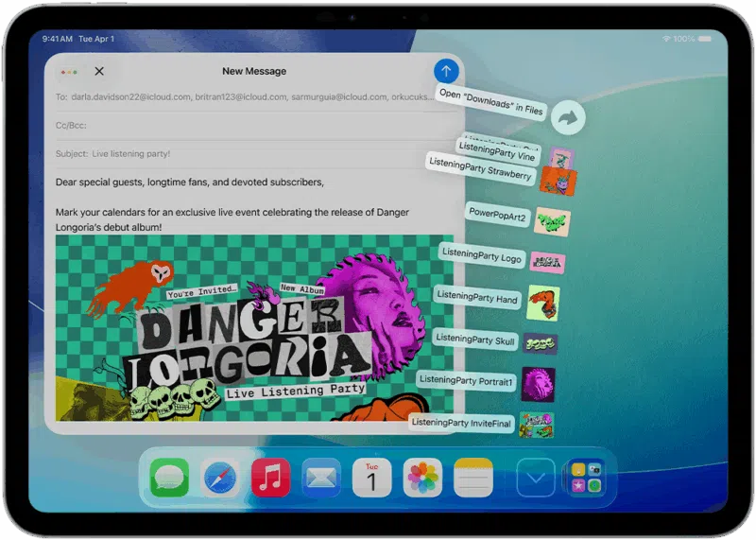Open the ListeningParty Skull thumbnail
The width and height of the screenshot is (756, 540).
click(x=541, y=344)
